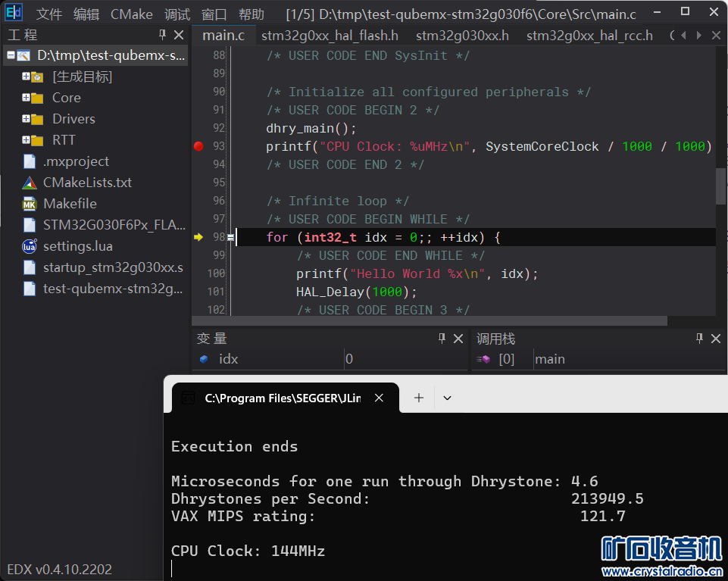The height and width of the screenshot is (581, 728).
Task: Click the idx variable icon
Action: tap(203, 359)
